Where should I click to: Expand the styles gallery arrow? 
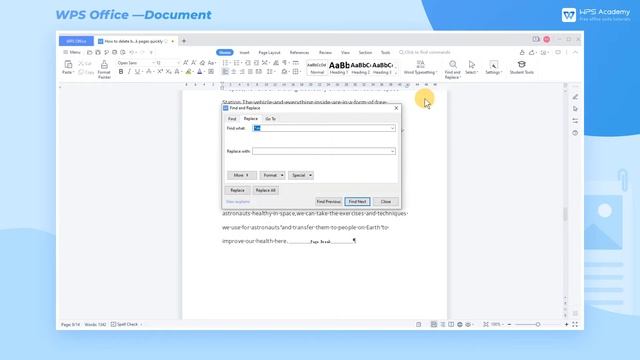[x=396, y=72]
